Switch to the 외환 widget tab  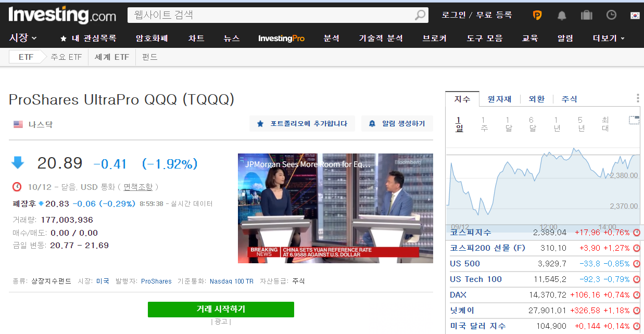click(537, 99)
